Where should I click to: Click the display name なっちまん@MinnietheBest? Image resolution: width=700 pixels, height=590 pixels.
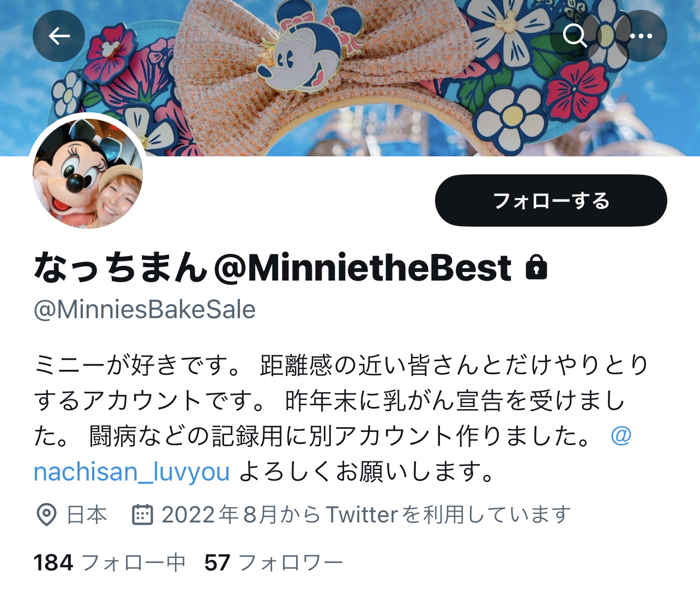273,267
